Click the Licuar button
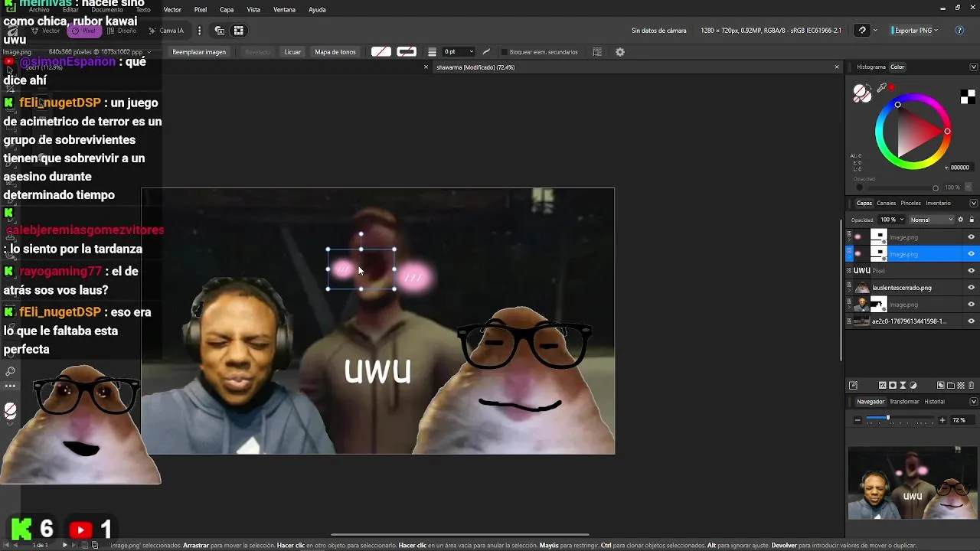980x551 pixels. click(x=292, y=52)
